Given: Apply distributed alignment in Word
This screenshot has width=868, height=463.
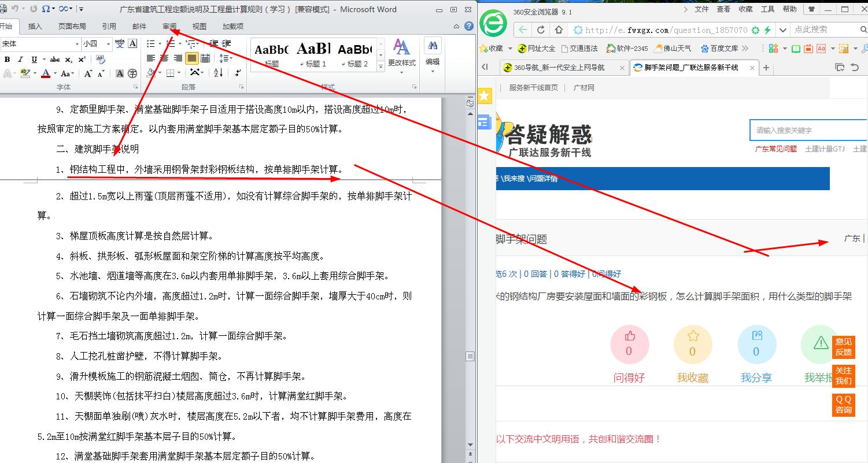Looking at the screenshot, I should [x=205, y=58].
